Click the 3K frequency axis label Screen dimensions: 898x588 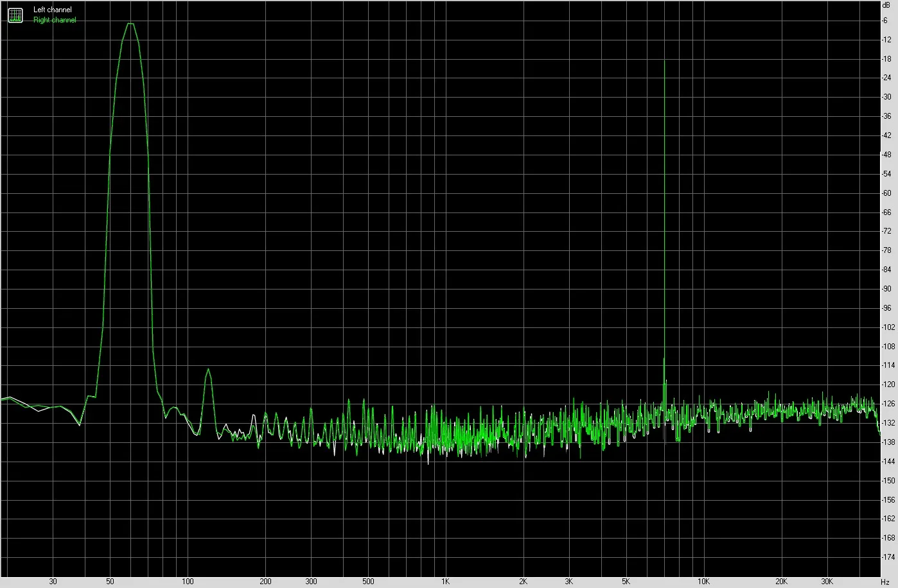568,582
